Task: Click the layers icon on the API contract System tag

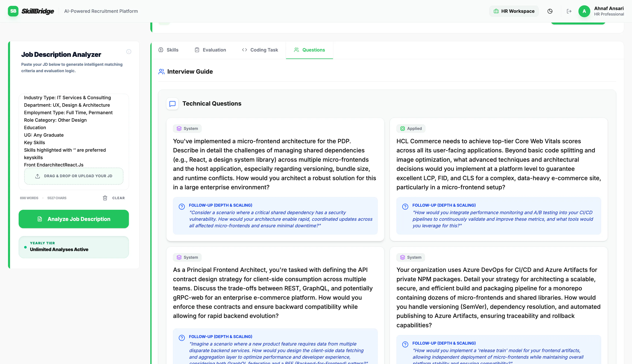Action: [x=179, y=257]
